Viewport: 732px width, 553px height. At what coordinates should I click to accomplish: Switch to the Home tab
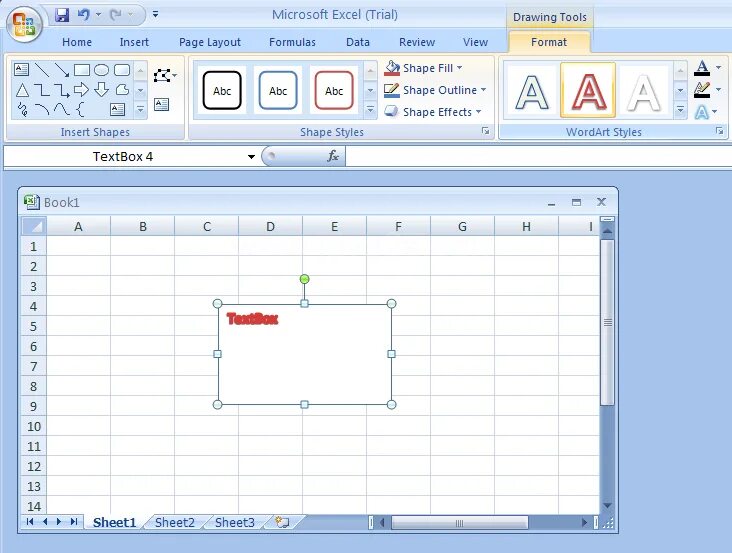77,42
